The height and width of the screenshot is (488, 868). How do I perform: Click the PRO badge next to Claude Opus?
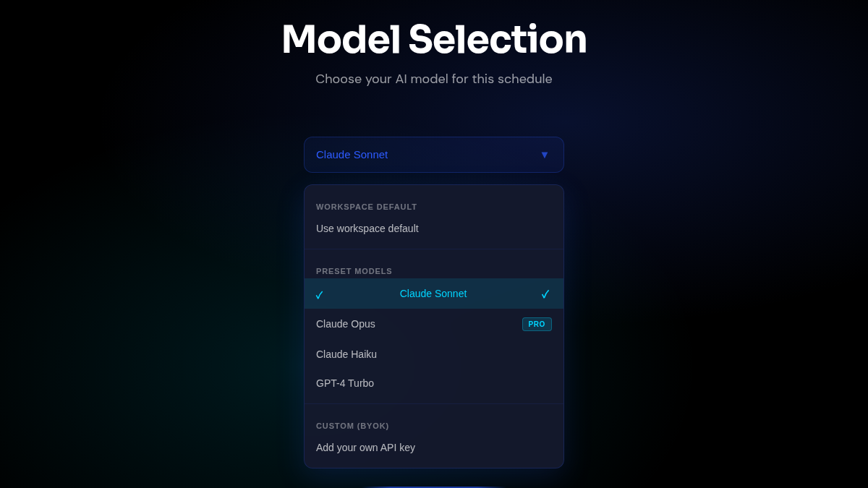[x=537, y=324]
